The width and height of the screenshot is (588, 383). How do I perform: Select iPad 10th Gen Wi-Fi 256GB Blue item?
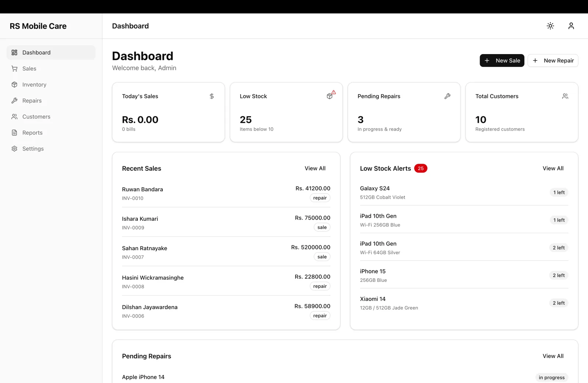pos(464,220)
